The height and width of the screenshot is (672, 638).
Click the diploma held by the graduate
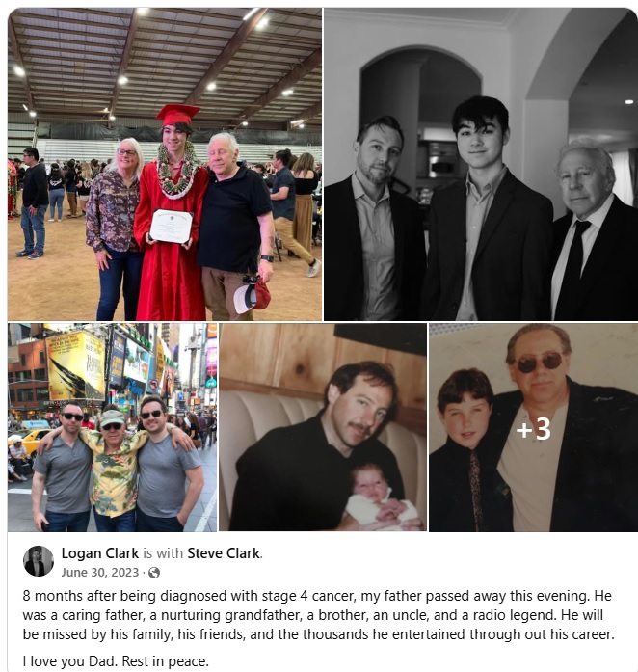coord(171,226)
